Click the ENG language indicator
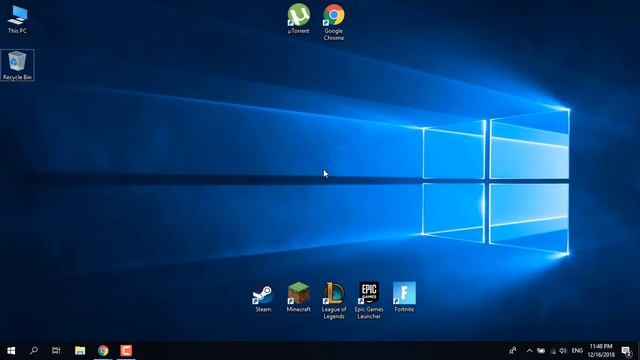Screen dimensions: 640x360 [x=577, y=351]
